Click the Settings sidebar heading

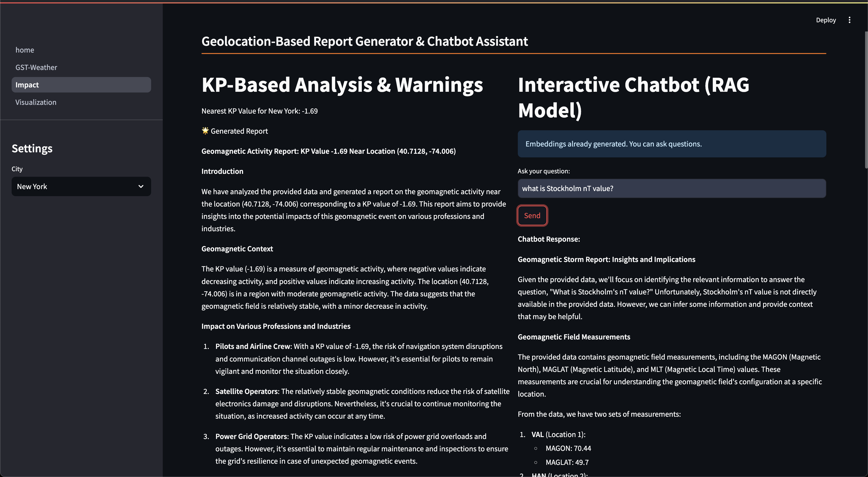pos(32,149)
